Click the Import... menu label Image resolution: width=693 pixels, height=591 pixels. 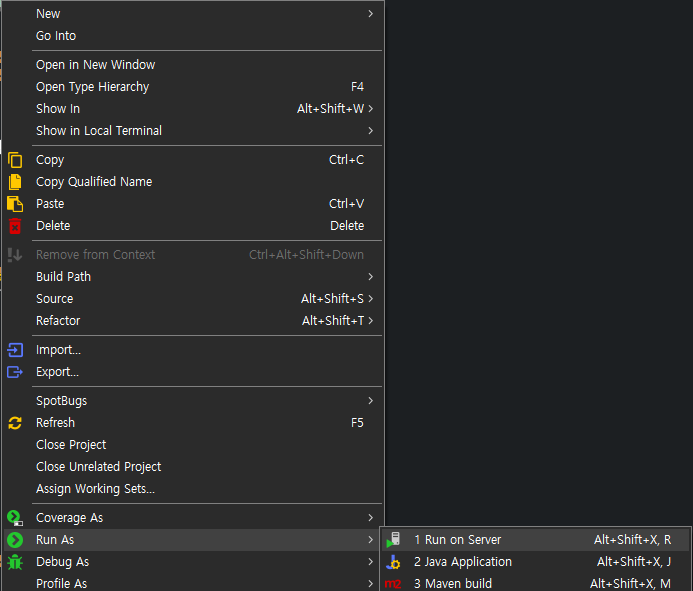tap(58, 350)
